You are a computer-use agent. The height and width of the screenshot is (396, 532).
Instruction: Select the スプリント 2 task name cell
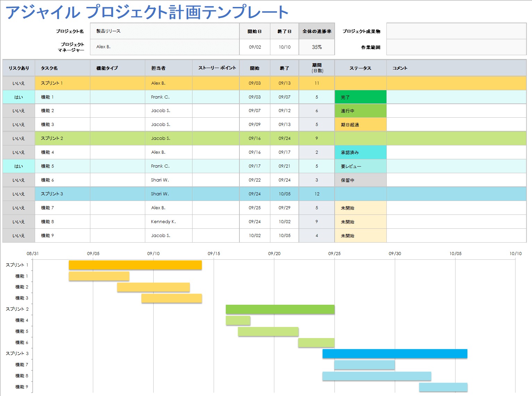point(63,138)
